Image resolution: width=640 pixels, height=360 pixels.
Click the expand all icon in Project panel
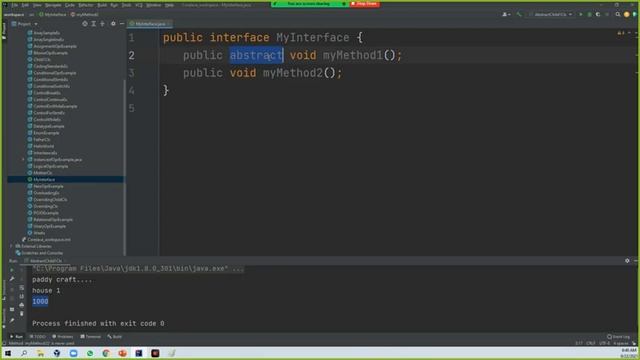tap(93, 24)
